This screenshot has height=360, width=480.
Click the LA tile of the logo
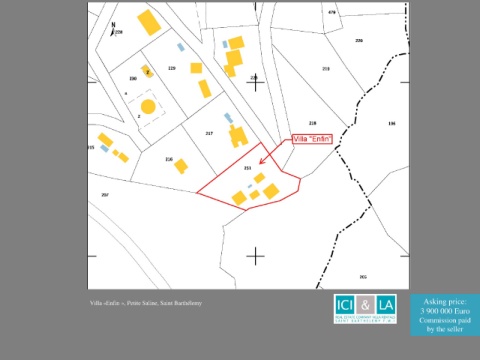386,305
